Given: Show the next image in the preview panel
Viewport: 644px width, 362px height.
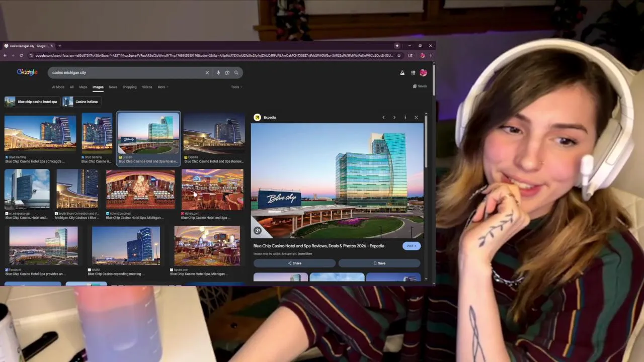Looking at the screenshot, I should [394, 118].
